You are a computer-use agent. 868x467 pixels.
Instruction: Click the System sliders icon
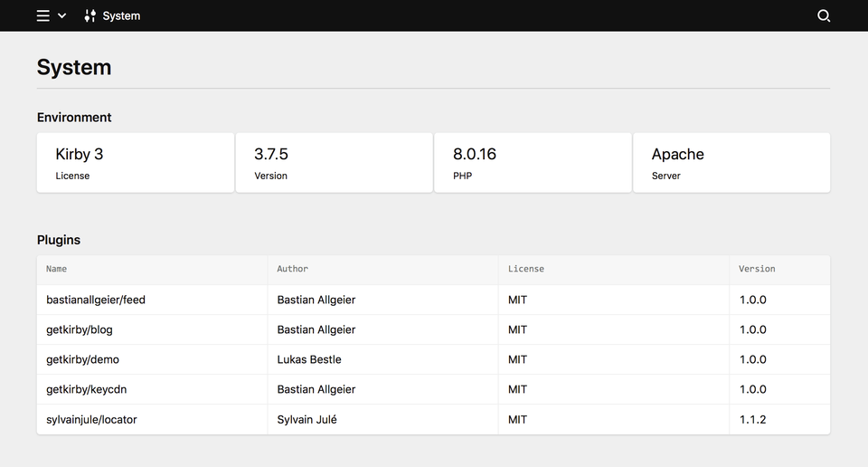90,16
